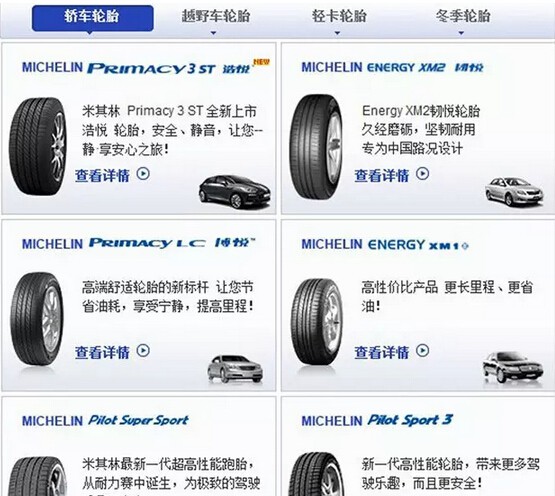
Task: Click the black sedan under Energy XM1
Action: click(513, 367)
